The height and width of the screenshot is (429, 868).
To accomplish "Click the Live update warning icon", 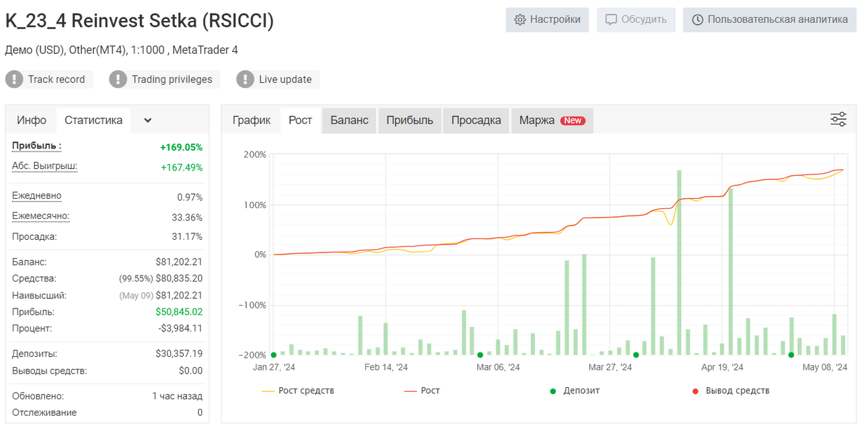I will tap(246, 79).
